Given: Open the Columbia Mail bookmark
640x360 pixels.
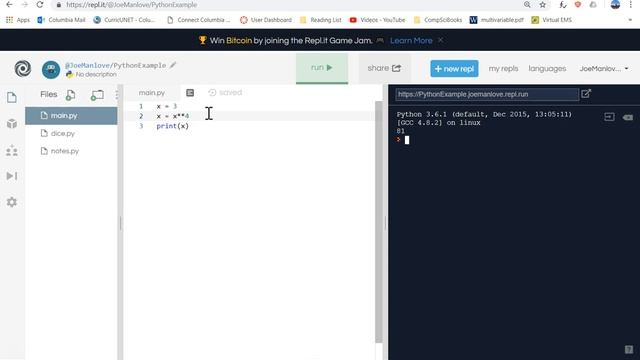Looking at the screenshot, I should [x=61, y=20].
